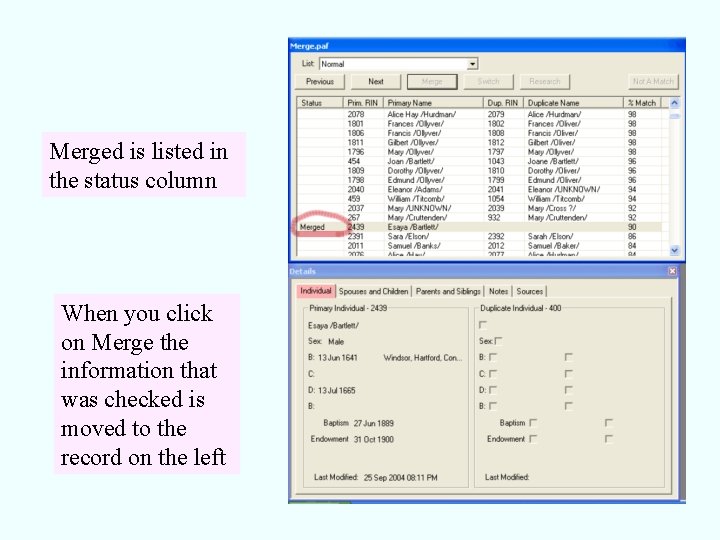Click duplicate name Samuel /Baker/

(553, 246)
